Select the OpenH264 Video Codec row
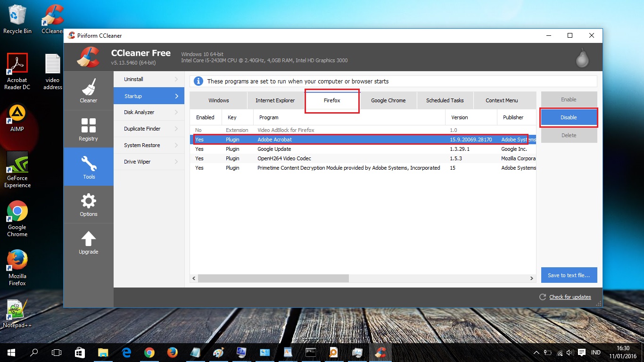 pos(363,158)
